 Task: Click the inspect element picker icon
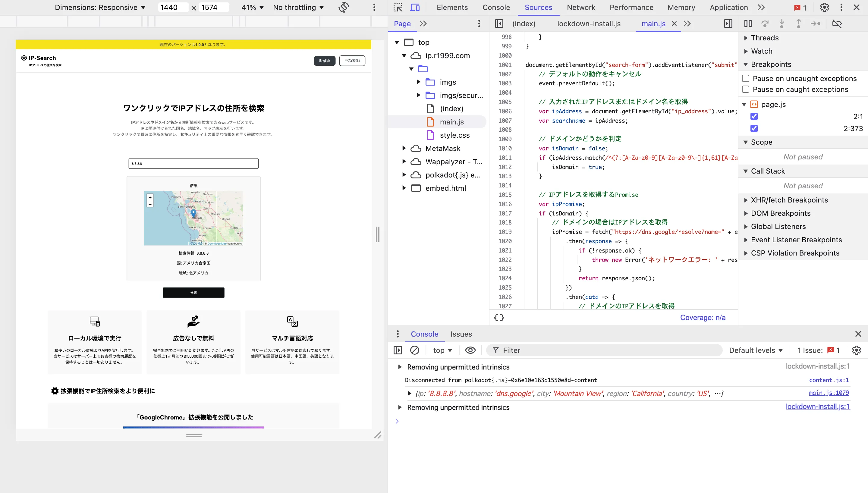pyautogui.click(x=398, y=8)
